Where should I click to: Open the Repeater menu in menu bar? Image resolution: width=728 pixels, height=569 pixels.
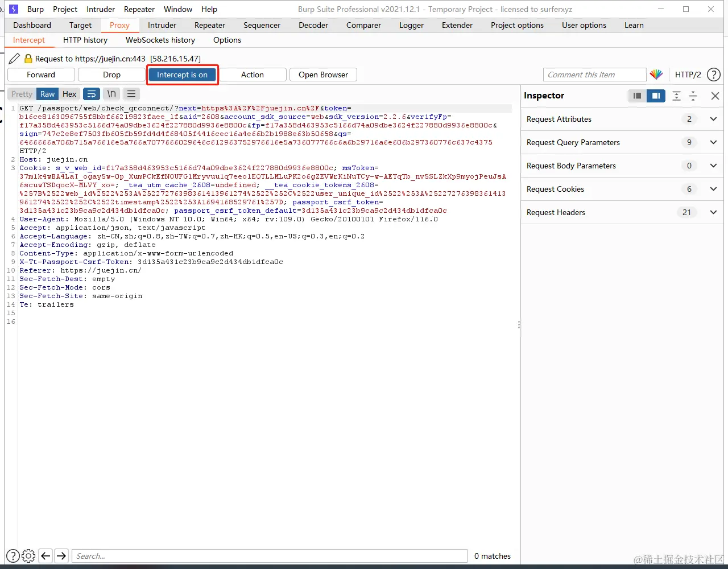click(x=139, y=9)
